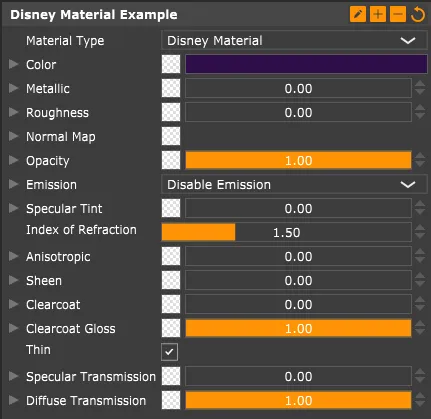
Task: Expand the Roughness property triangle
Action: 13,112
